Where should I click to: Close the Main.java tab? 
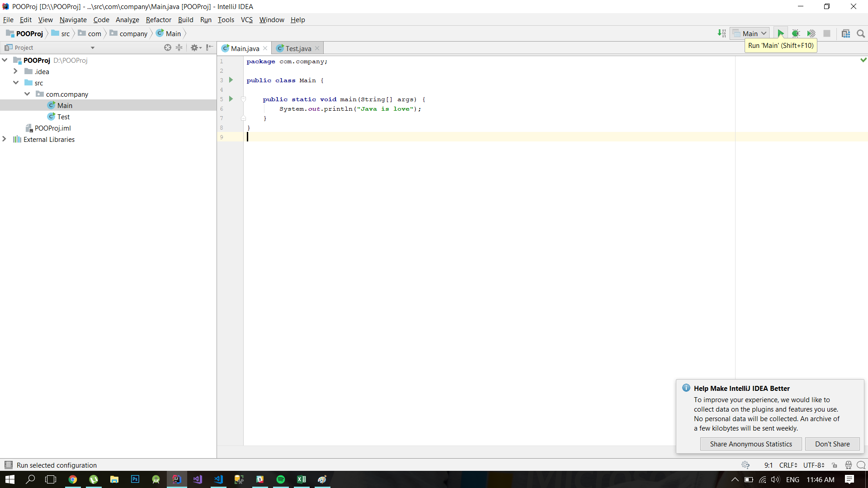265,48
